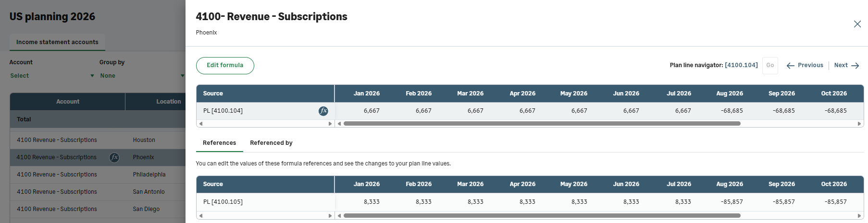868x223 pixels.
Task: Click the Edit formula button
Action: tap(225, 66)
